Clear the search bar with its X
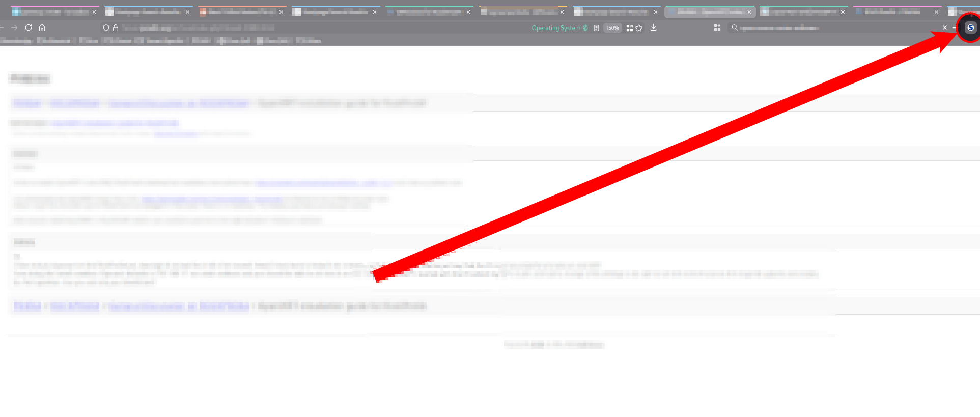The width and height of the screenshot is (980, 417). pos(945,28)
